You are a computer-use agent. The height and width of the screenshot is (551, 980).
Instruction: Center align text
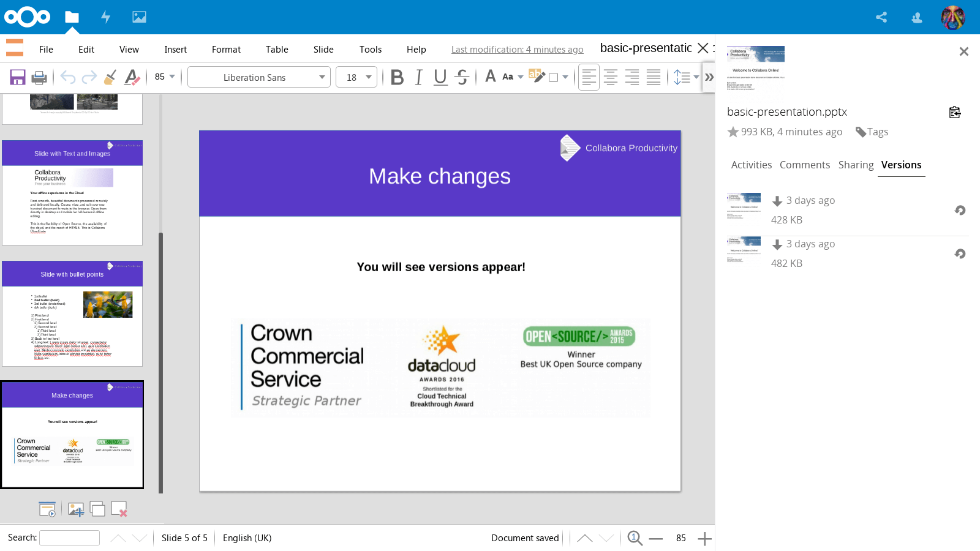[x=611, y=77]
